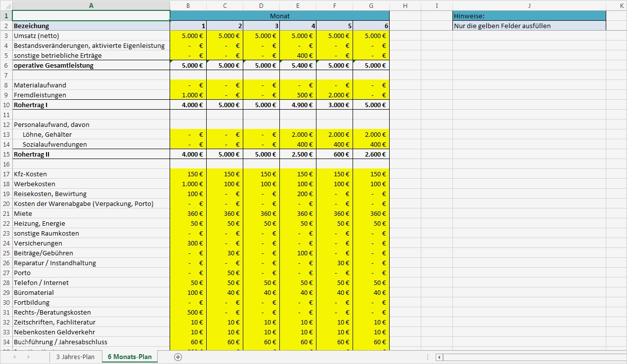Open the "6 Monats-Plan" tab
627x364 pixels.
(130, 356)
